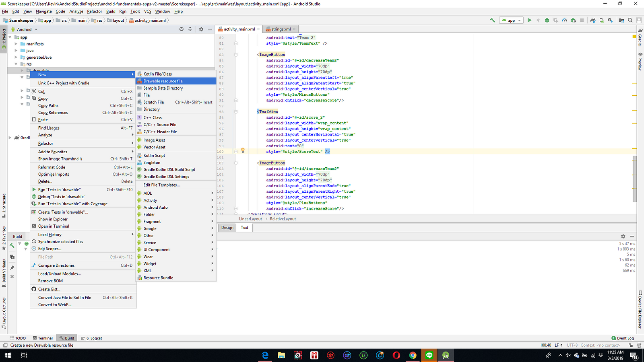Open the Refactor menu in menu bar

95,11
